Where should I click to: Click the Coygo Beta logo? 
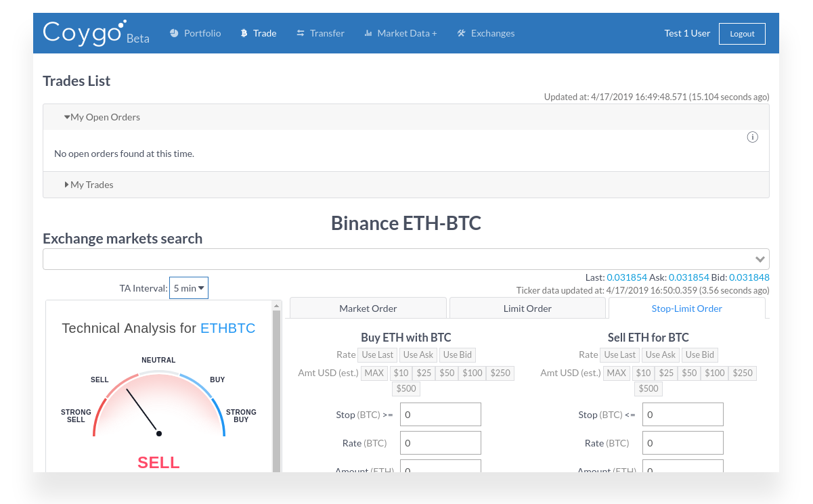coord(95,33)
